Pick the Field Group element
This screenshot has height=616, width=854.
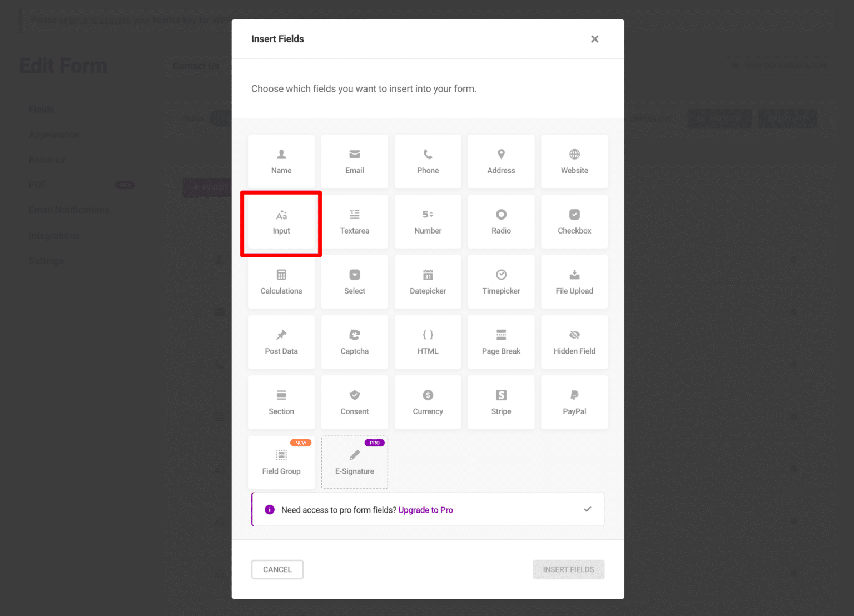point(281,462)
